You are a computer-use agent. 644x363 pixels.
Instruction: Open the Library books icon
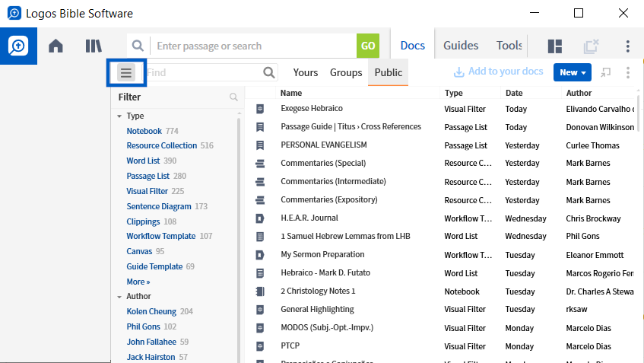coord(94,46)
